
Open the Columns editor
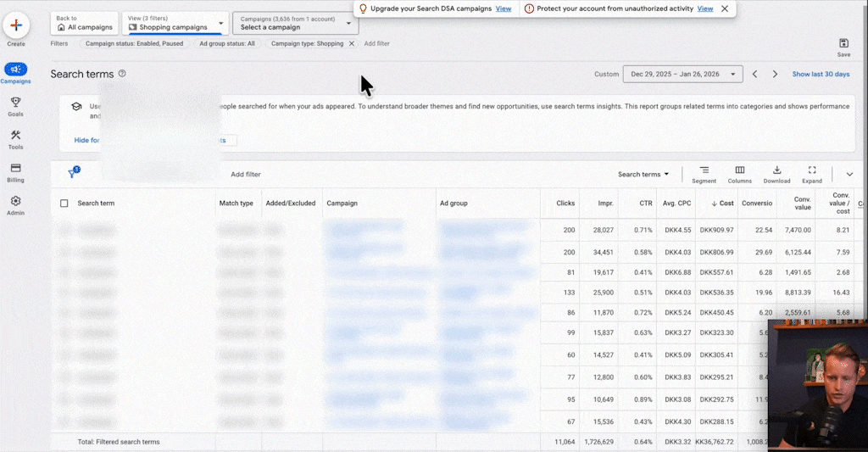tap(739, 174)
